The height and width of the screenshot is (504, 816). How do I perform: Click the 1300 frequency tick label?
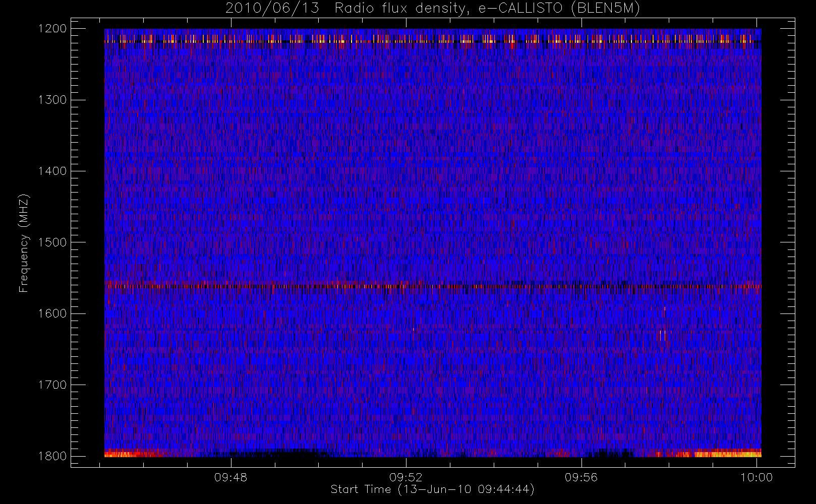pyautogui.click(x=52, y=100)
